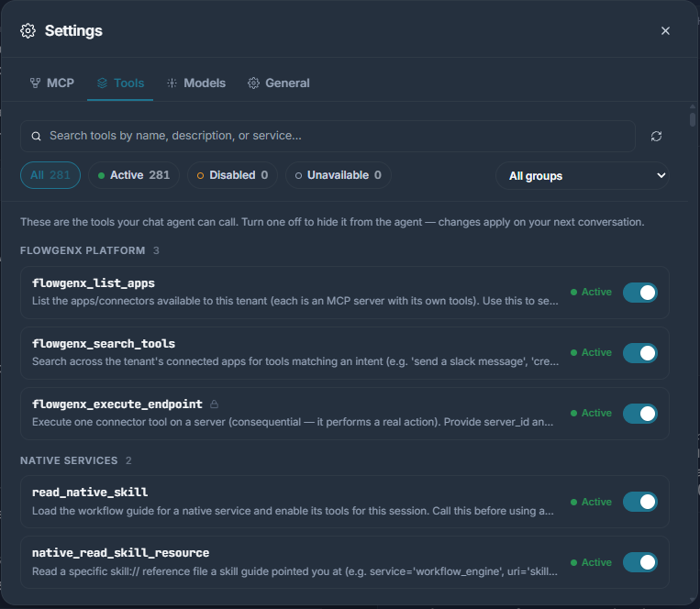The image size is (700, 609).
Task: Click the native_read_skill_resource tool name
Action: 120,553
